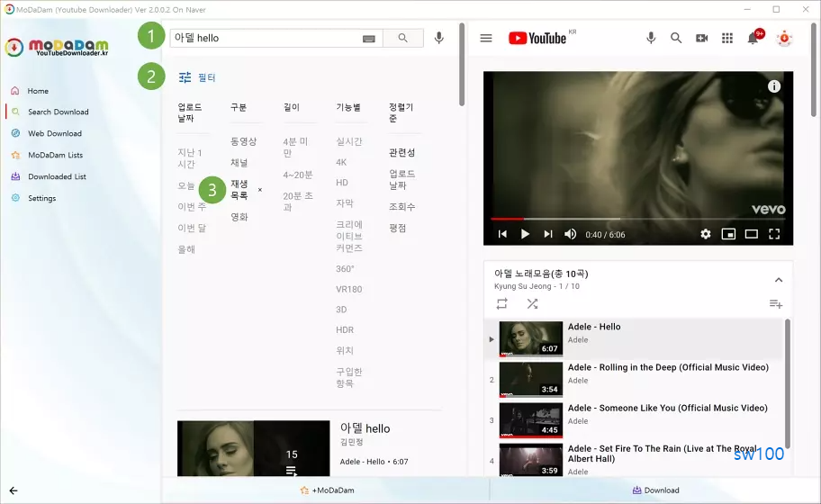Click the video progress bar
The width and height of the screenshot is (821, 504).
click(x=637, y=219)
